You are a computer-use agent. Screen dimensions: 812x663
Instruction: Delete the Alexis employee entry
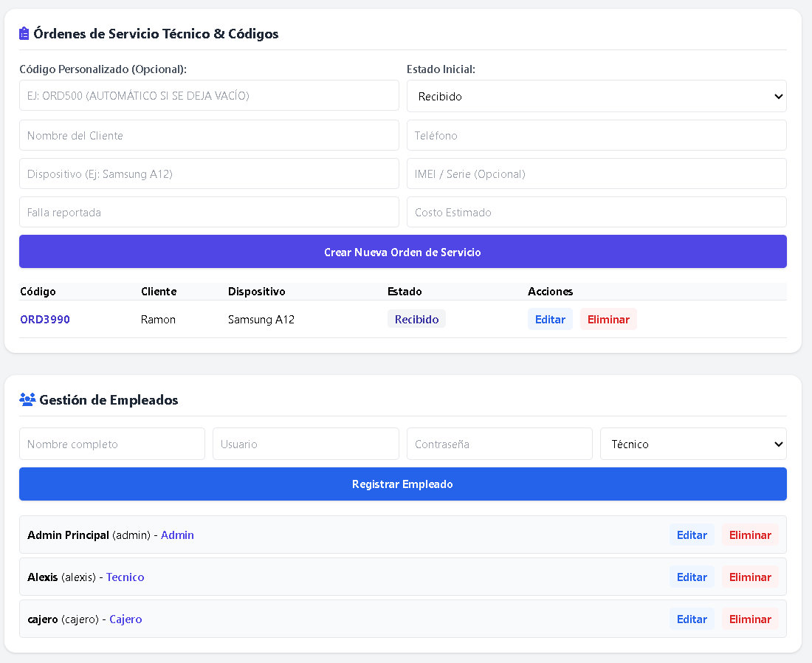coord(750,577)
